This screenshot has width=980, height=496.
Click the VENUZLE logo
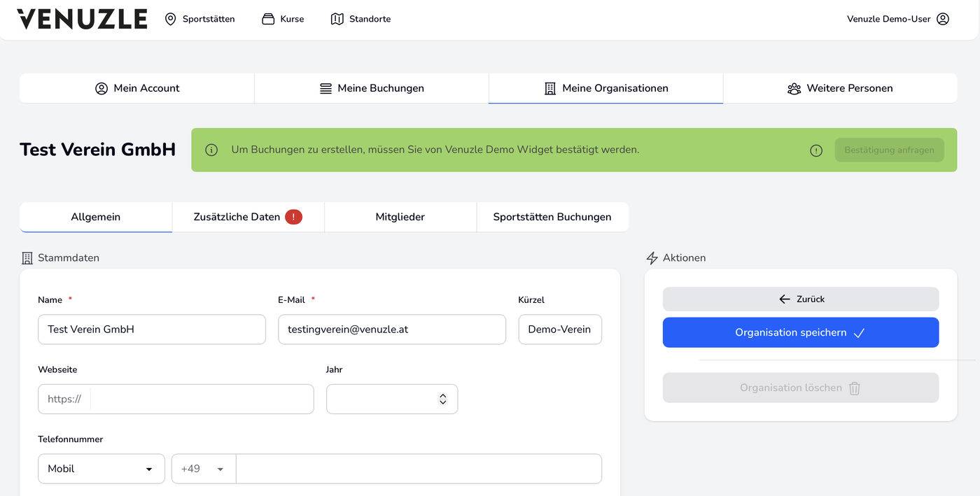(82, 19)
